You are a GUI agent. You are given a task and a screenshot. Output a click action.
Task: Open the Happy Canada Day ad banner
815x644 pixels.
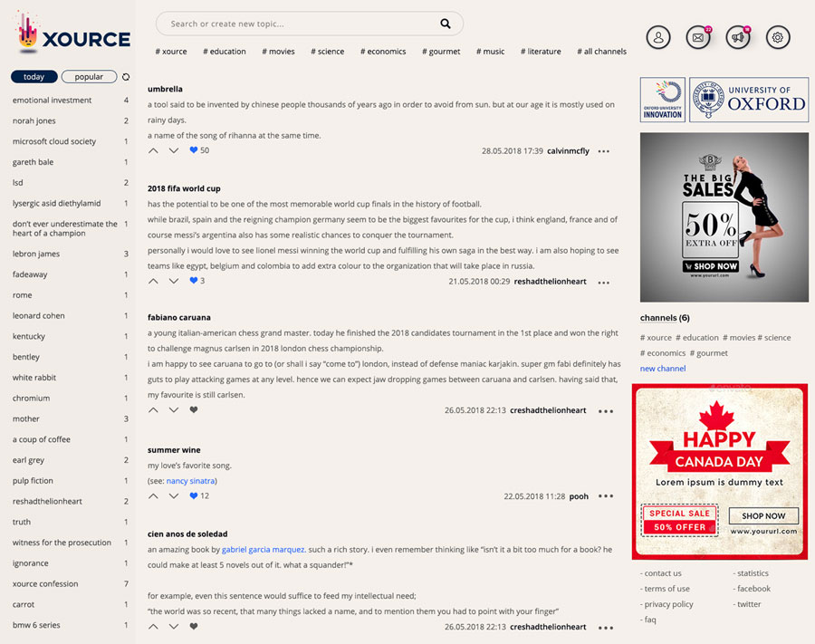719,472
